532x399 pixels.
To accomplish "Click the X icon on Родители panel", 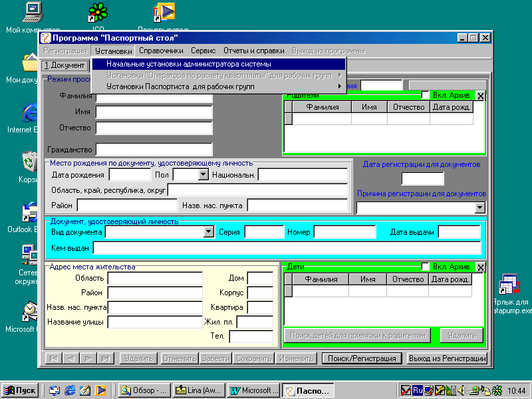I will point(481,96).
